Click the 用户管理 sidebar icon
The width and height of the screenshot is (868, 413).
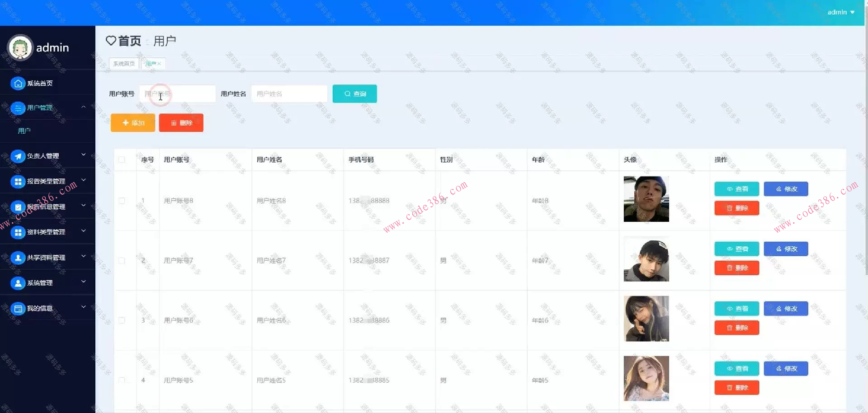pyautogui.click(x=18, y=108)
